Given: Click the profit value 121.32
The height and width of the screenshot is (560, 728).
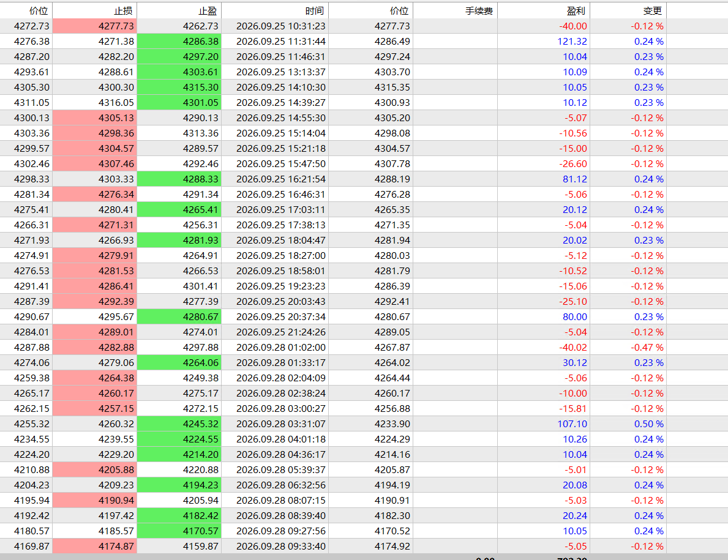Looking at the screenshot, I should (x=572, y=41).
